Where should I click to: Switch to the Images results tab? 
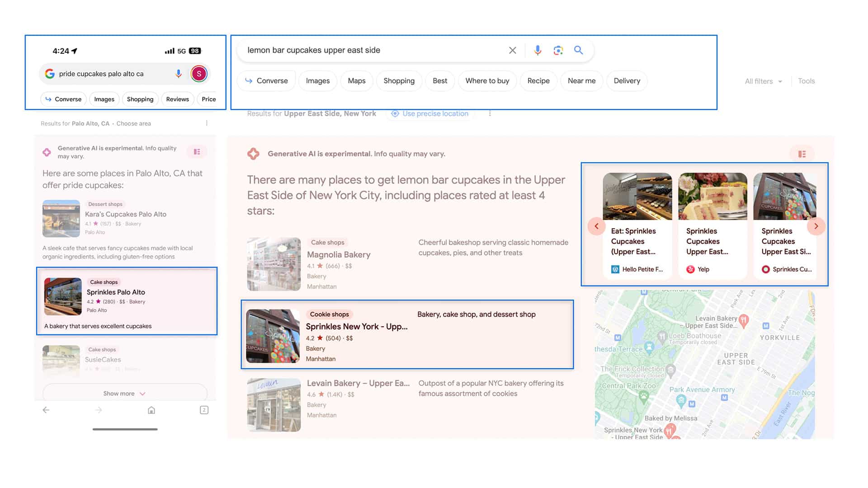[317, 81]
